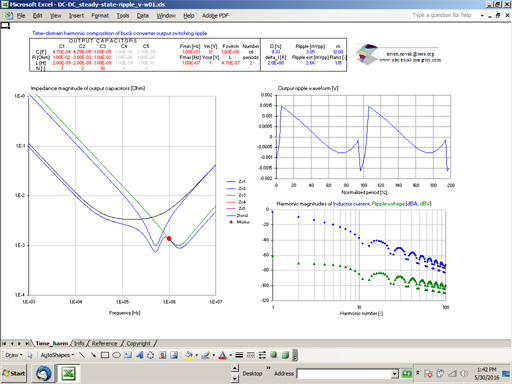Open the Line Style options
Viewport: 512px width, 384px height.
pos(239,355)
